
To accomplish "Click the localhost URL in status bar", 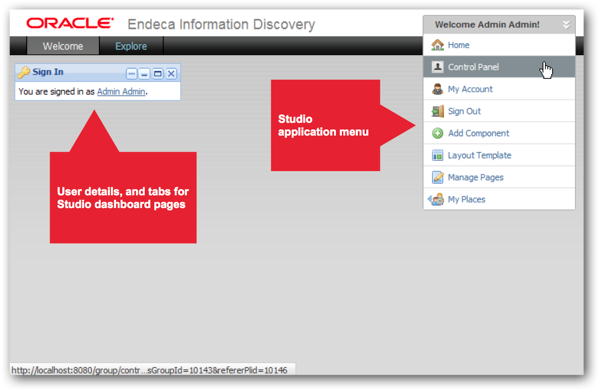I will tap(149, 370).
